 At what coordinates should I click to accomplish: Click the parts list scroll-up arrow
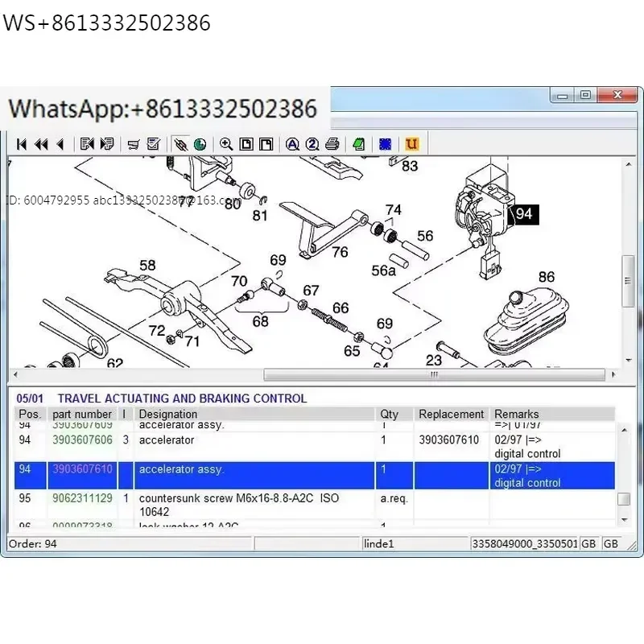(x=624, y=430)
